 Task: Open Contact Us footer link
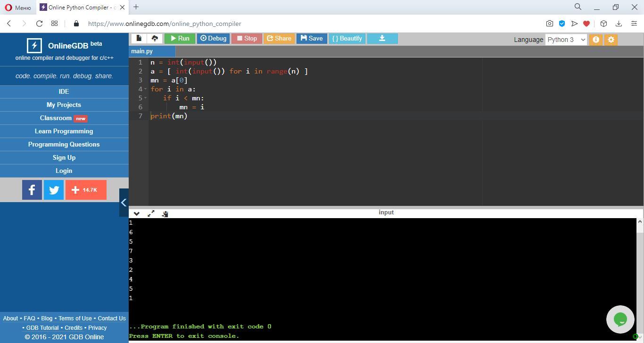[112, 318]
